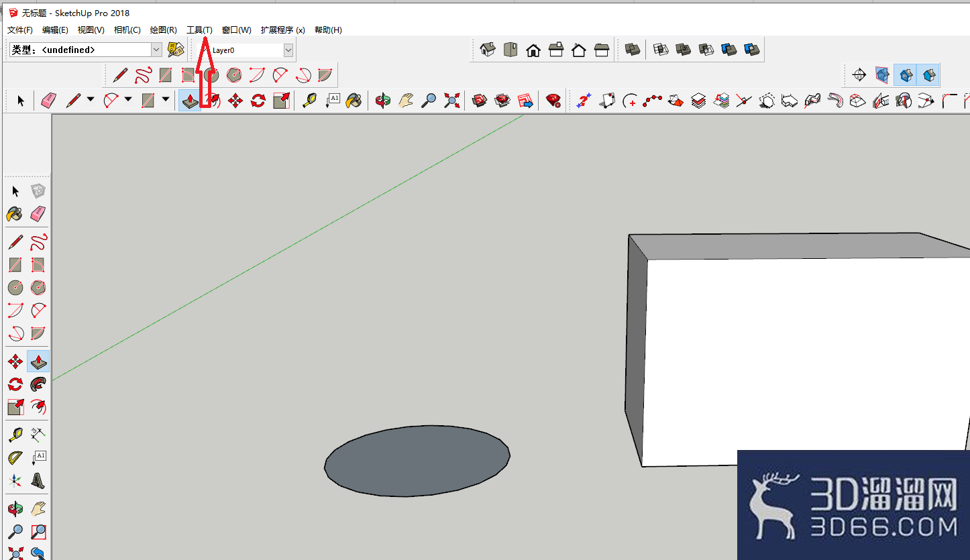Viewport: 970px width, 560px height.
Task: Expand the 类型 <undefined> classification dropdown
Action: pos(156,50)
